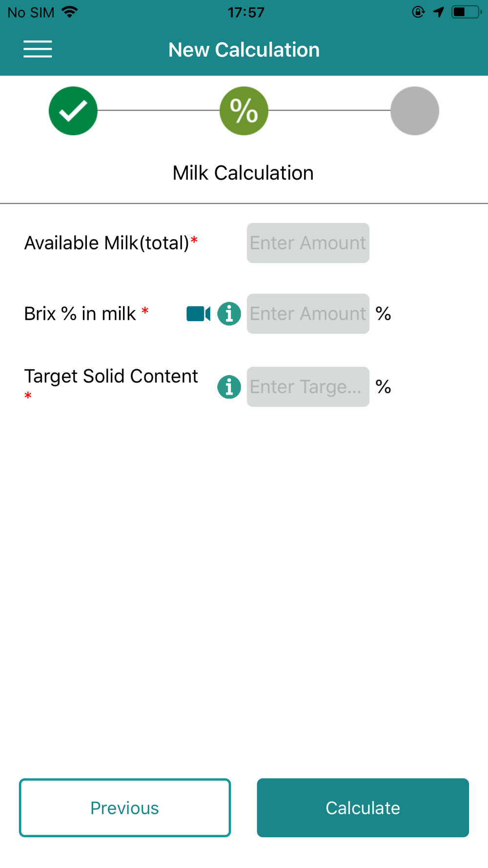Focus the Brix % amount field
The width and height of the screenshot is (488, 868).
(x=308, y=313)
